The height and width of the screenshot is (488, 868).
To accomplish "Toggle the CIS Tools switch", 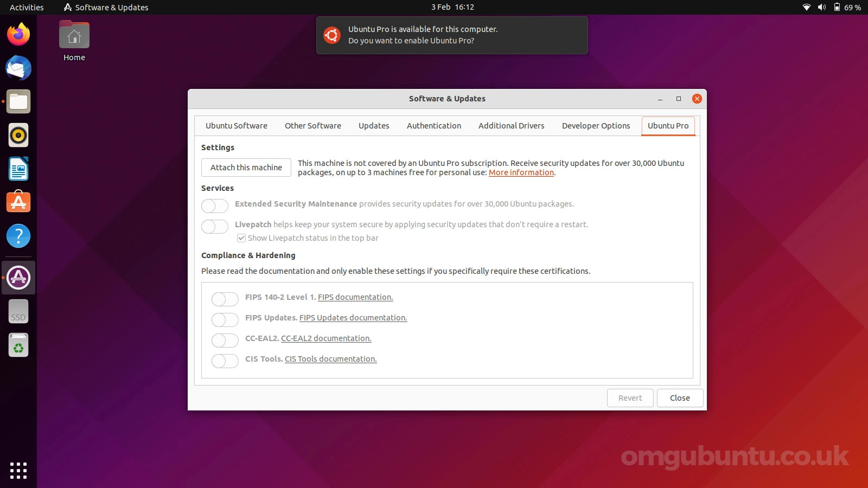I will click(225, 361).
